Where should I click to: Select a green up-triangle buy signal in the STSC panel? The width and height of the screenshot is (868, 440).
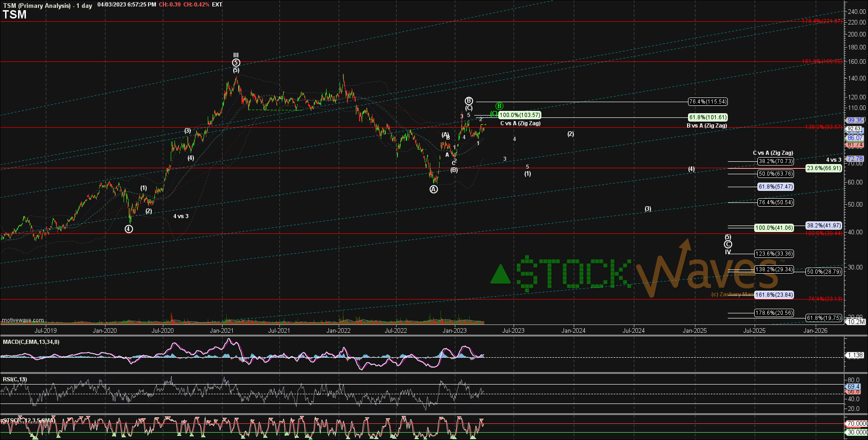coord(114,435)
